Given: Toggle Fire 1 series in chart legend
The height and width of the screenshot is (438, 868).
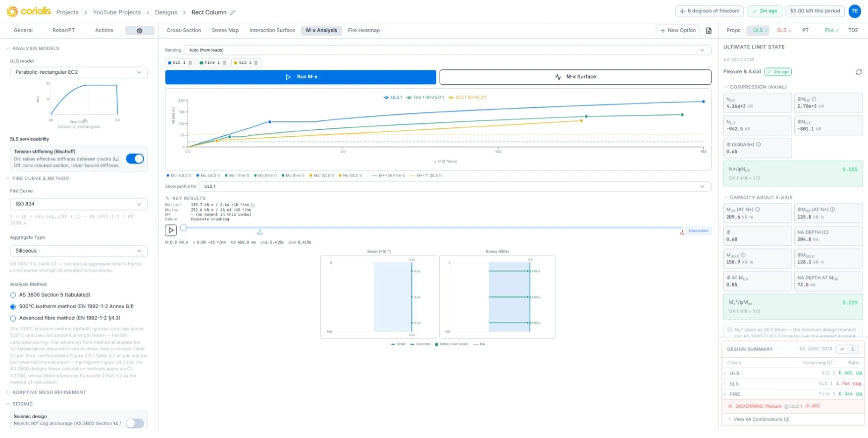Looking at the screenshot, I should tap(425, 98).
